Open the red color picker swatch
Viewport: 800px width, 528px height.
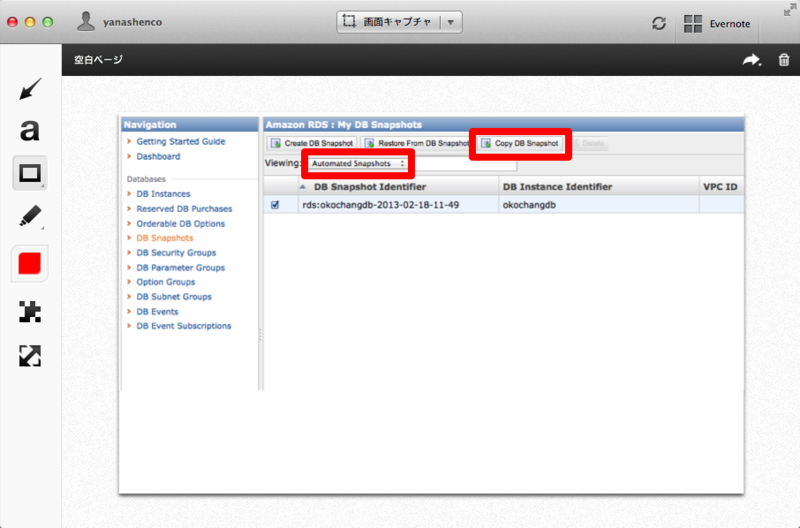(x=30, y=264)
